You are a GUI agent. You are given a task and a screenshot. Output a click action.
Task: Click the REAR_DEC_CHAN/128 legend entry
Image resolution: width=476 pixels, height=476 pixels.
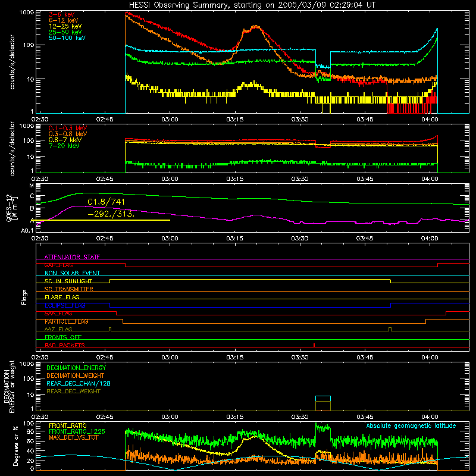pyautogui.click(x=79, y=383)
